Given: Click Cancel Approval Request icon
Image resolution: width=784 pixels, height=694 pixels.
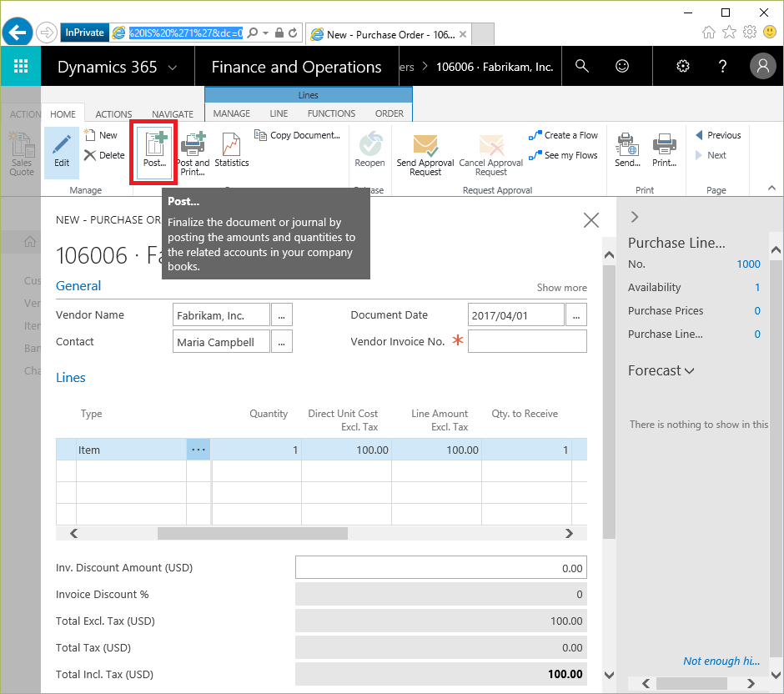Looking at the screenshot, I should coord(491,154).
